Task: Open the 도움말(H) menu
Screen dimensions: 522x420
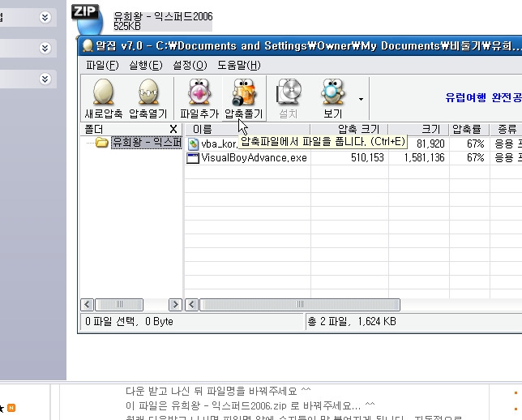Action: click(238, 66)
